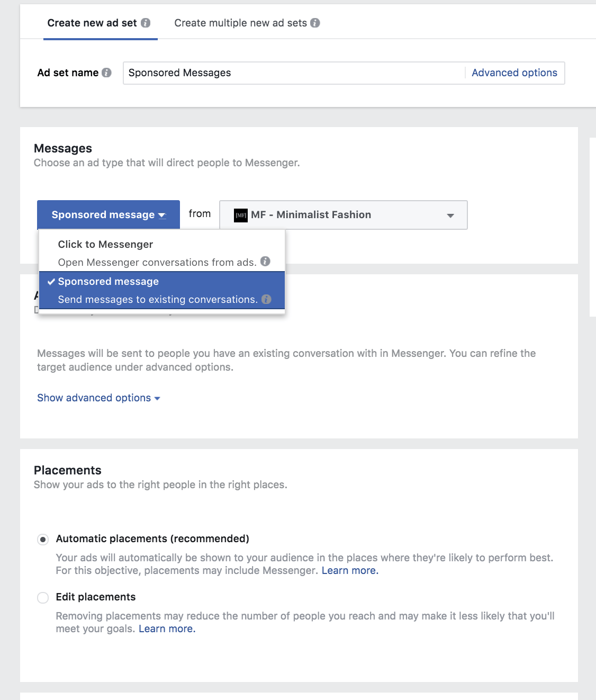Choose Sponsored message menu option
596x700 pixels.
coord(109,282)
